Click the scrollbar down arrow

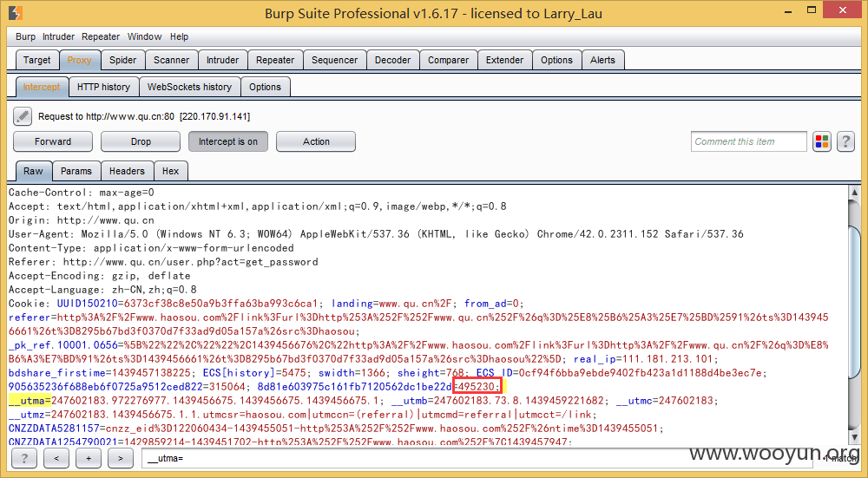854,436
